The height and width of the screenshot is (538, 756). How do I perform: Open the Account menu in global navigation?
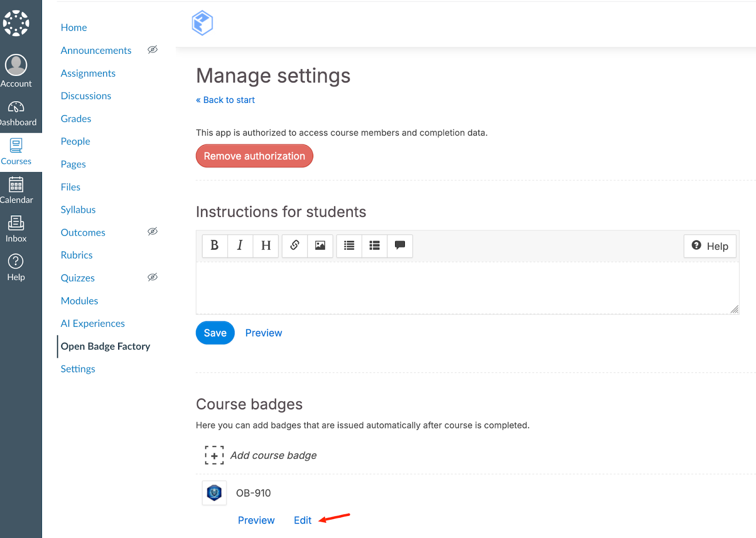(16, 71)
